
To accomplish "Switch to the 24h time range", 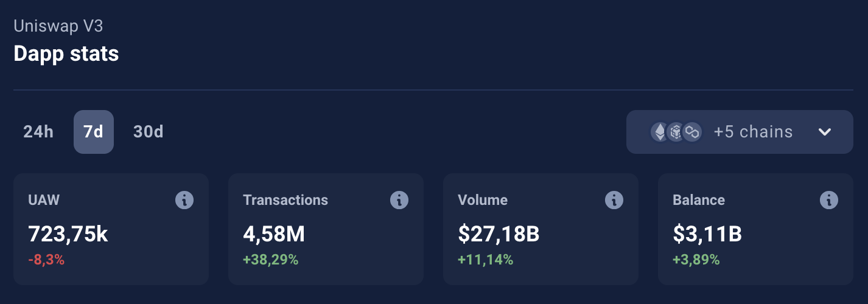I will [38, 132].
